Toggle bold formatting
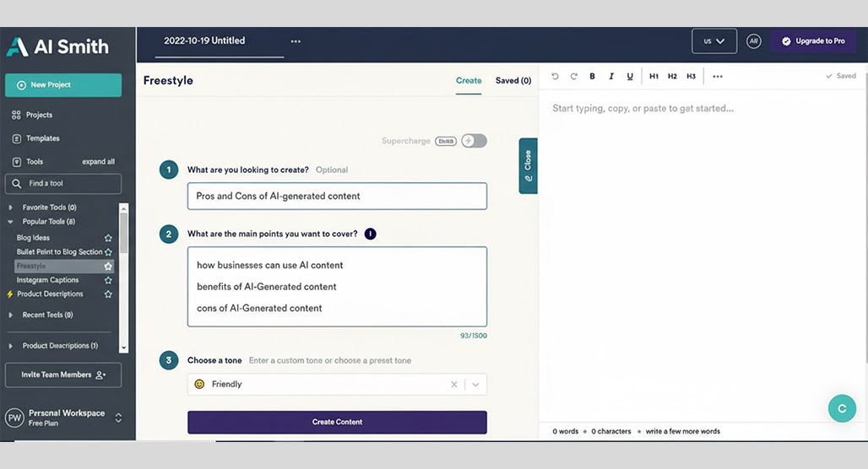Viewport: 868px width, 469px height. click(x=593, y=76)
